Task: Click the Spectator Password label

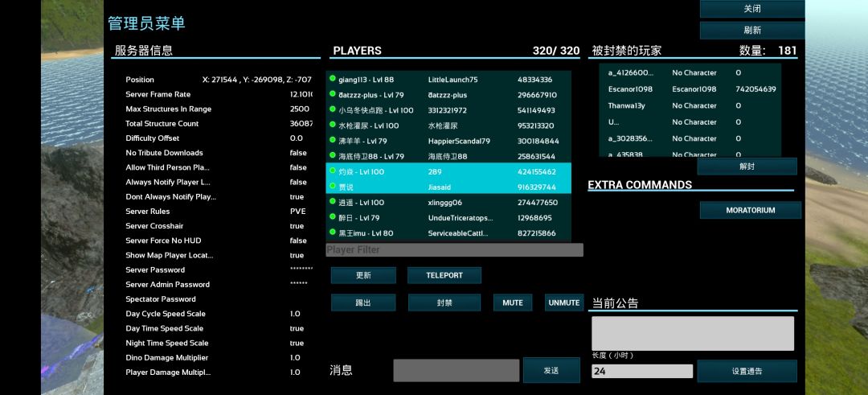Action: (x=161, y=299)
